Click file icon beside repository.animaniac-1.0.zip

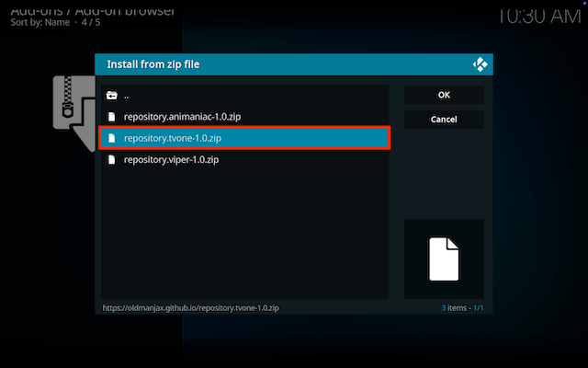coord(111,117)
